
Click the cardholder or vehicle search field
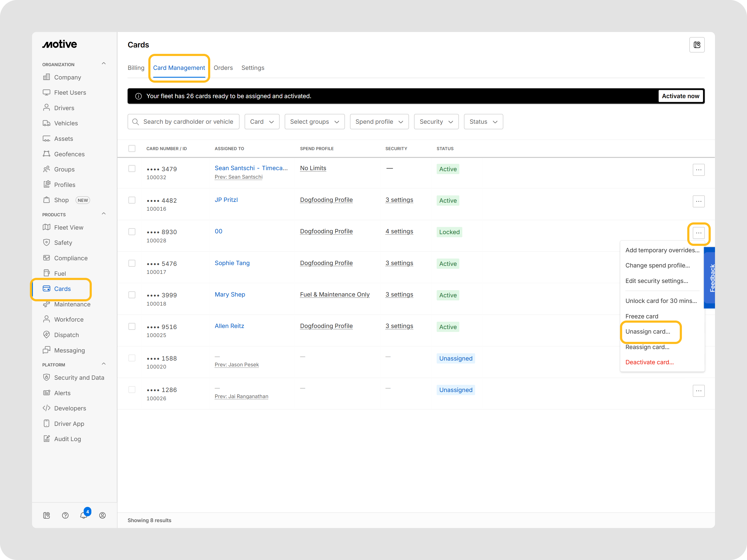188,122
